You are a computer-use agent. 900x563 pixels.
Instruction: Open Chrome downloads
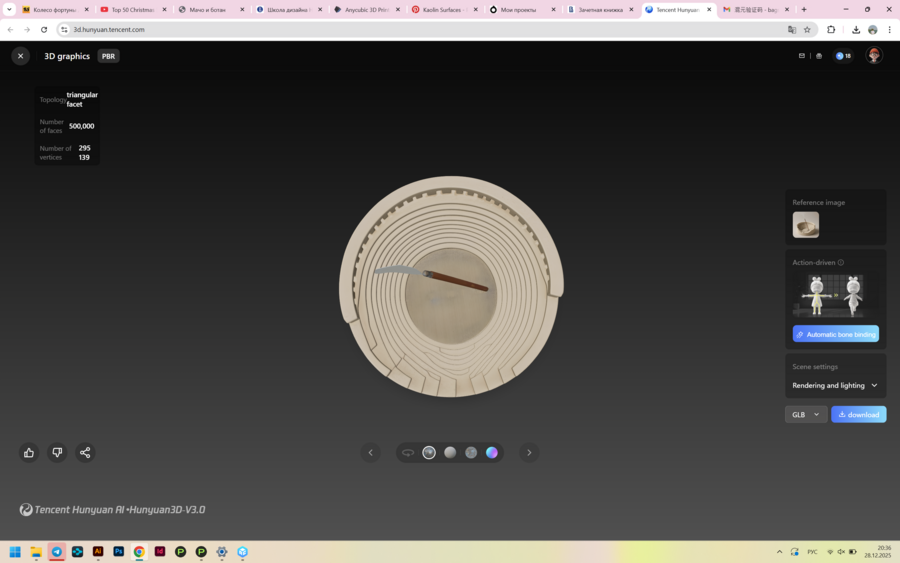coord(856,29)
